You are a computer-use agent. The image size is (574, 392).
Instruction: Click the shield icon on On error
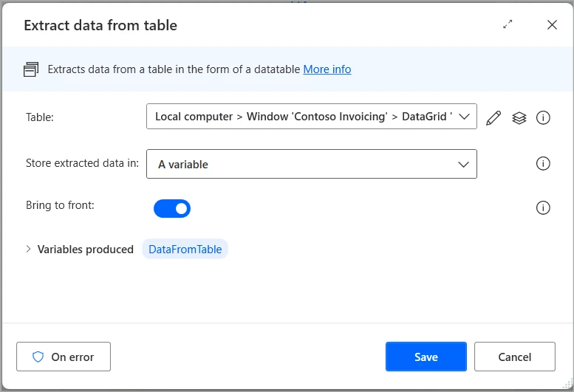coord(38,357)
